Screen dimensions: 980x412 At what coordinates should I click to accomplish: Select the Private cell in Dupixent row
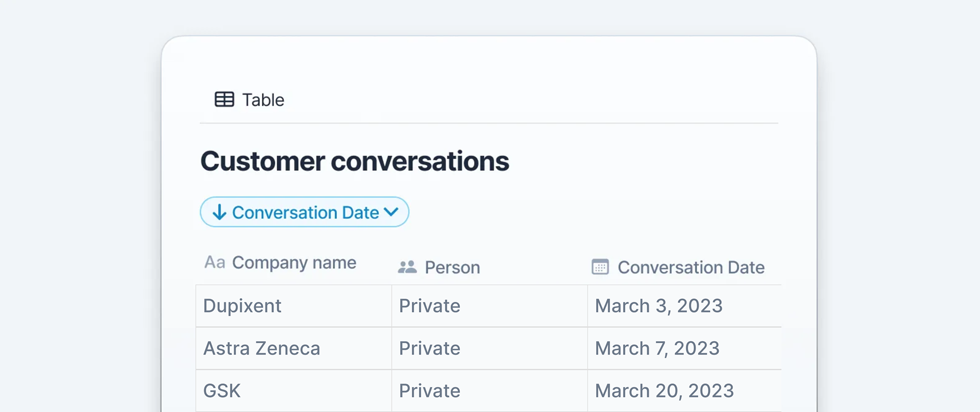coord(489,306)
